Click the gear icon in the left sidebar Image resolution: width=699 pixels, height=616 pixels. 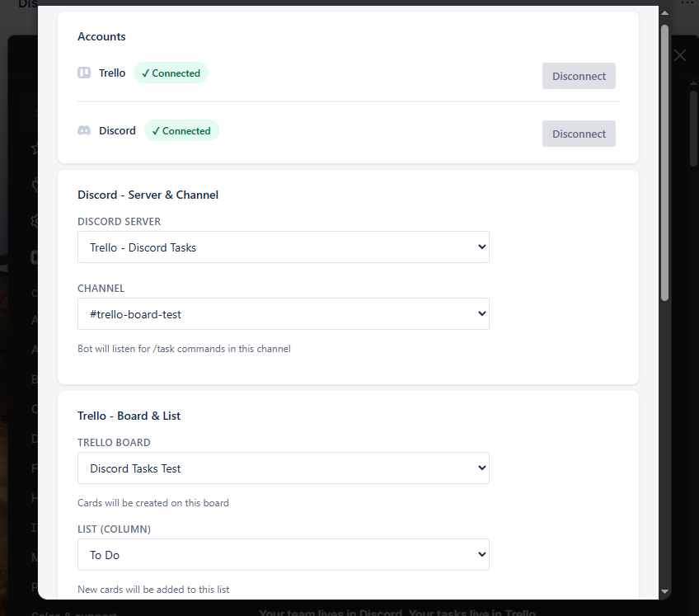pyautogui.click(x=35, y=221)
